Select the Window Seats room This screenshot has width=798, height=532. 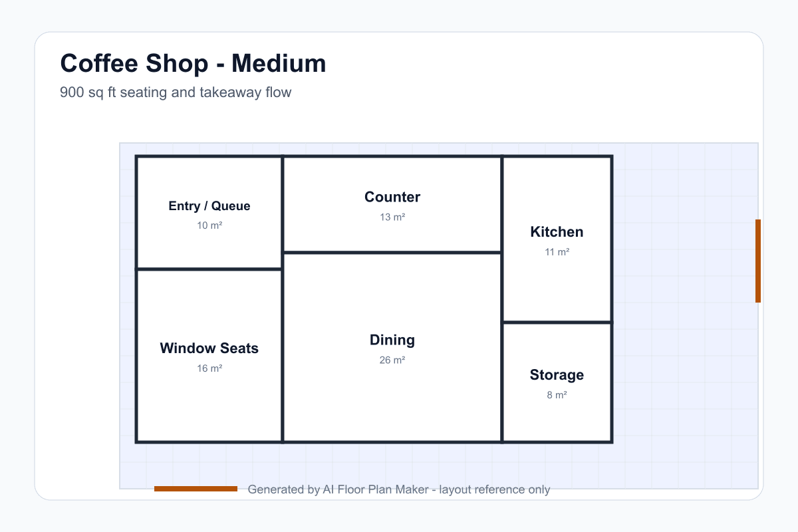(x=209, y=356)
